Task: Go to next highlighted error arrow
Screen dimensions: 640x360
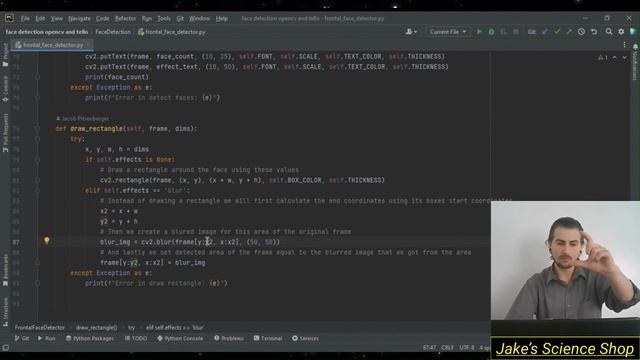Action: [x=624, y=58]
